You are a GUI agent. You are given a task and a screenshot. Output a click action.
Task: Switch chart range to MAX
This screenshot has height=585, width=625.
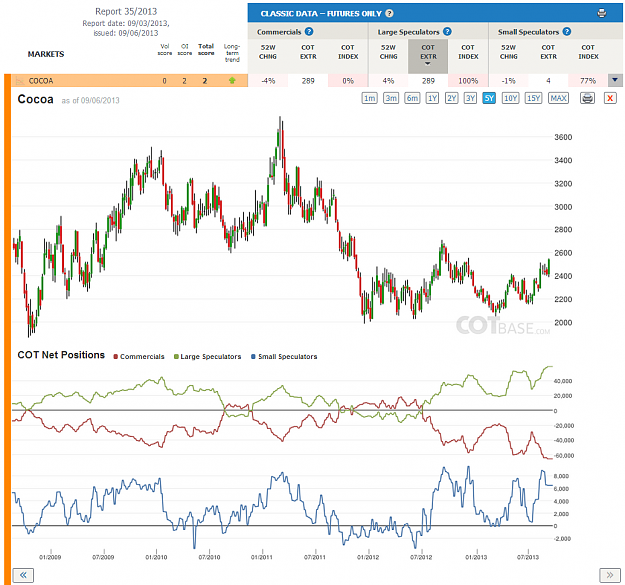pyautogui.click(x=558, y=98)
